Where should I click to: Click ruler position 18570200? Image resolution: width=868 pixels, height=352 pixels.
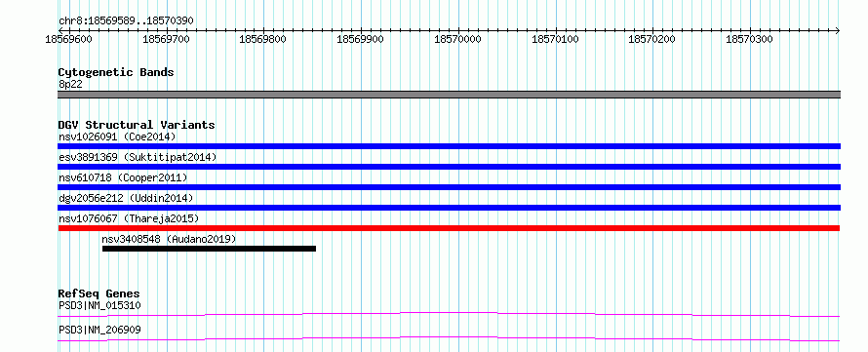point(652,39)
